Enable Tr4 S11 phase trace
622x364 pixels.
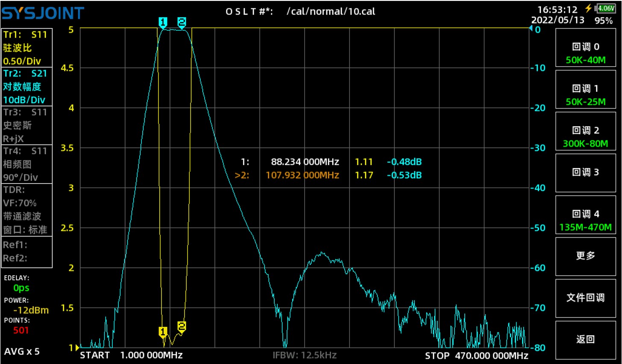(27, 164)
